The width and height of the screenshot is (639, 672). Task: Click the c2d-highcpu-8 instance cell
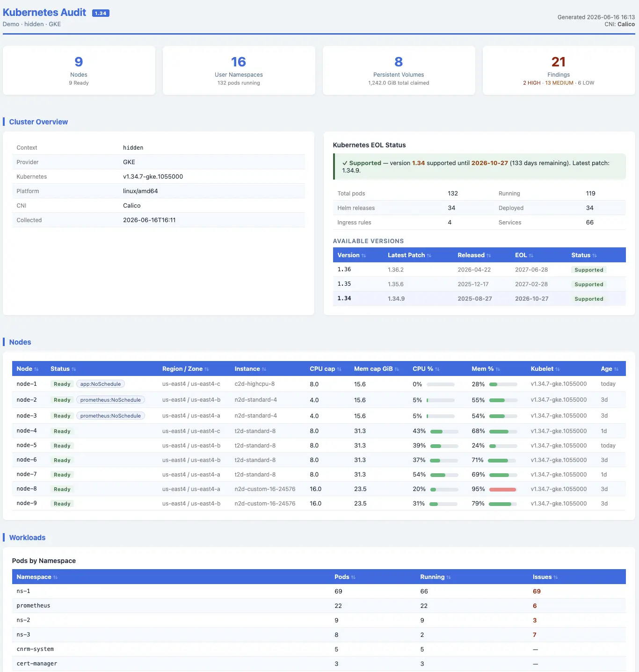(254, 384)
